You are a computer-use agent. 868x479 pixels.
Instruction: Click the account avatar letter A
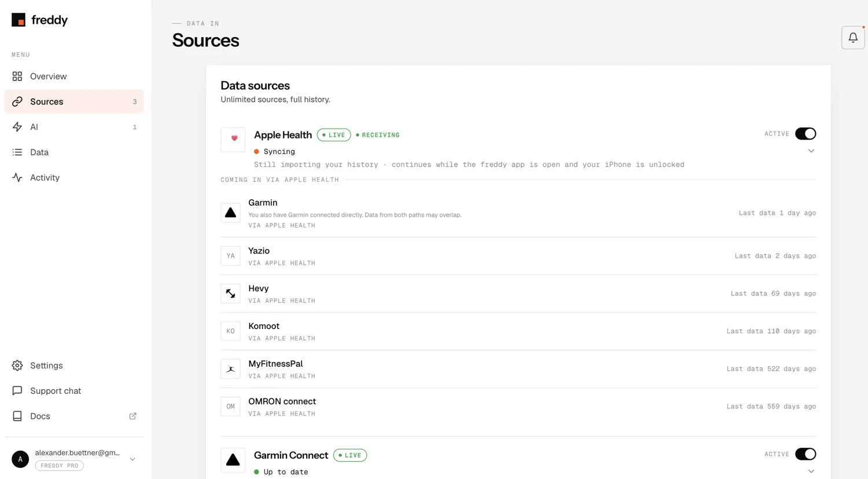pyautogui.click(x=20, y=459)
